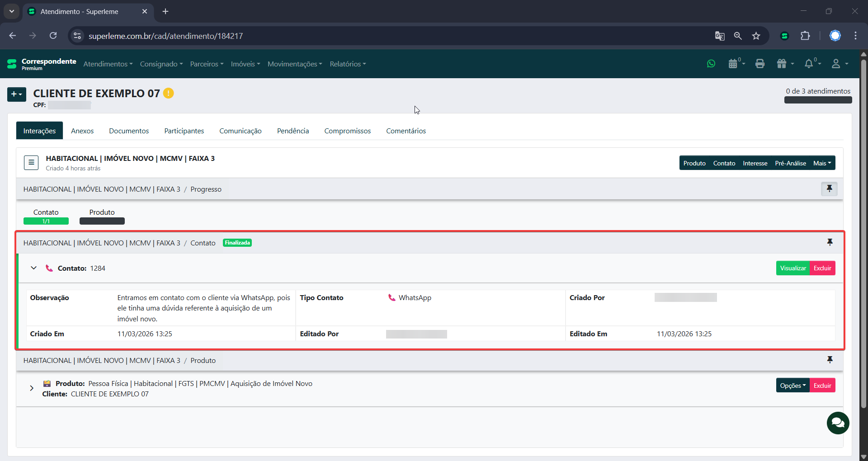The height and width of the screenshot is (461, 868).
Task: Expand the Produto Pessoa Física entry
Action: [32, 388]
